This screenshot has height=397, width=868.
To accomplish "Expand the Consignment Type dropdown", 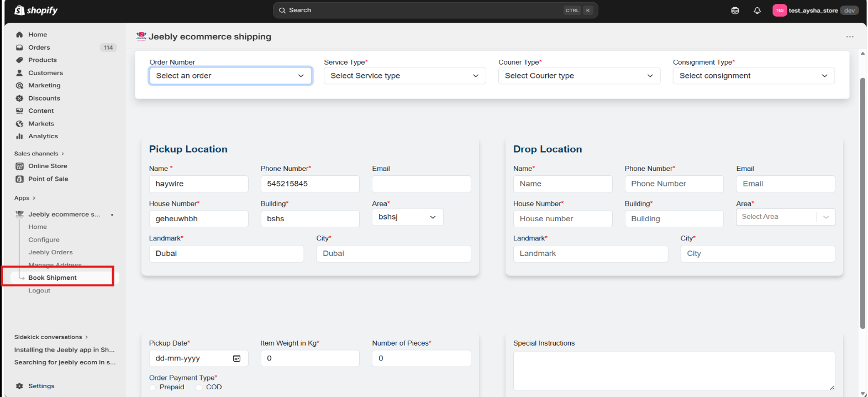I will (754, 76).
